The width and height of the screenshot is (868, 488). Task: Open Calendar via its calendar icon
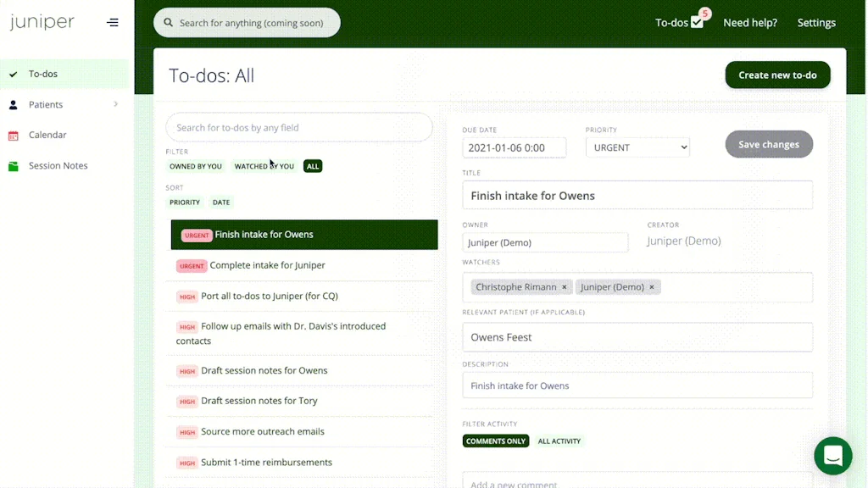point(13,136)
